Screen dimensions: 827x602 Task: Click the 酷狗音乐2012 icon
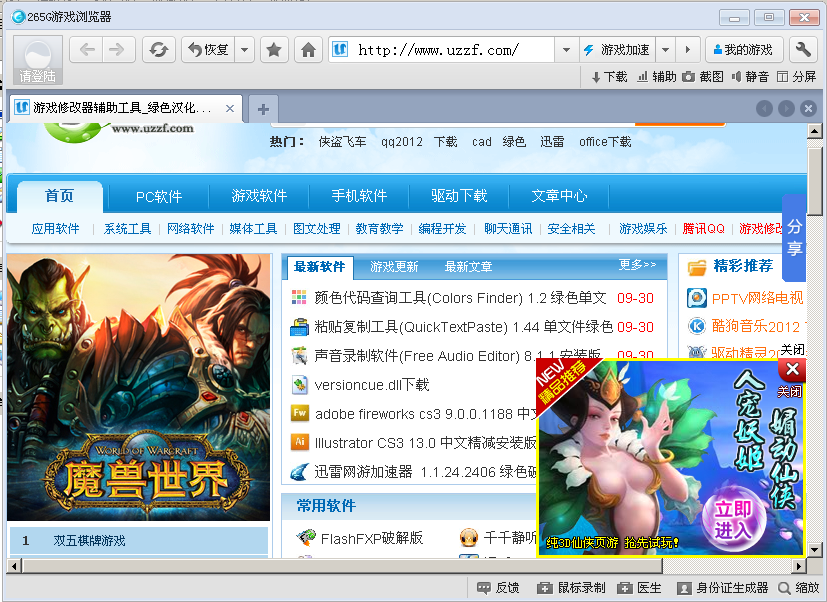pyautogui.click(x=697, y=326)
